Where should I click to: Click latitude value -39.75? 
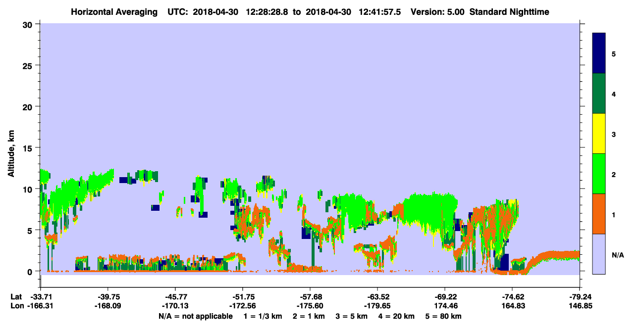108,297
